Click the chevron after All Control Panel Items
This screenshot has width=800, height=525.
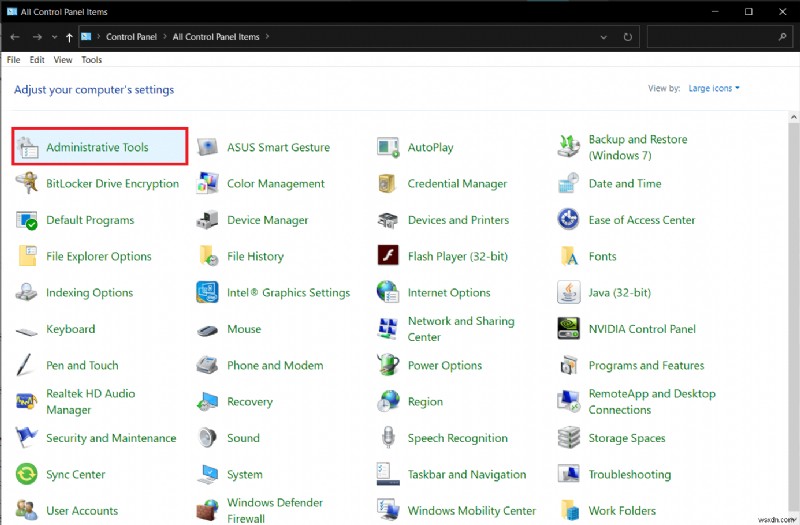tap(267, 37)
